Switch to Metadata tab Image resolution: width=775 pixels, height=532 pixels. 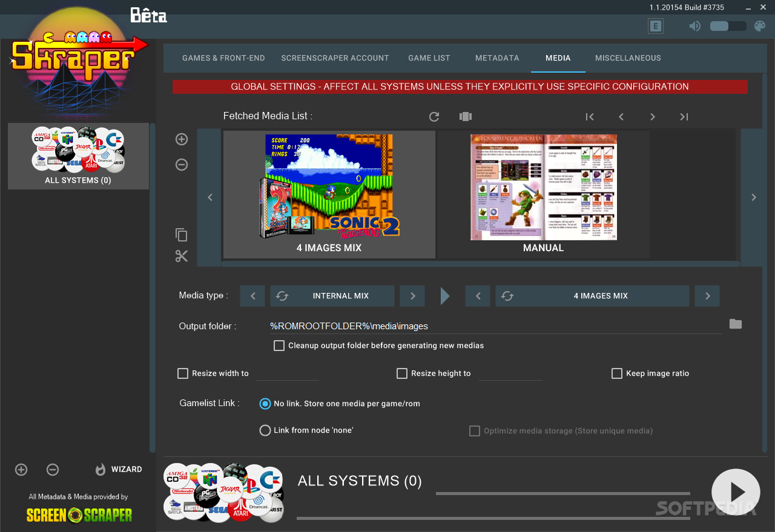click(x=497, y=58)
